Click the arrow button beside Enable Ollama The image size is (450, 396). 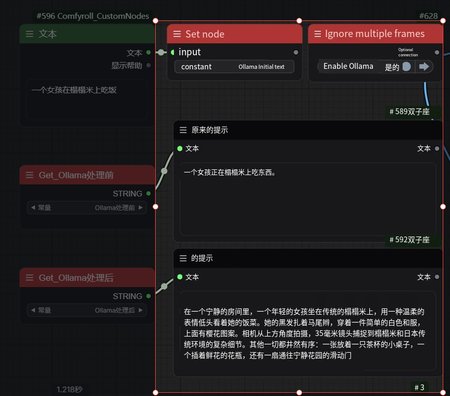[x=424, y=67]
